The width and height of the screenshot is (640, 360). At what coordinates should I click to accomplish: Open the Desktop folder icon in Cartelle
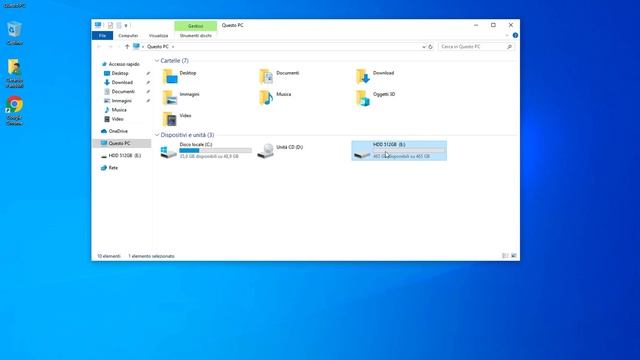(x=170, y=77)
